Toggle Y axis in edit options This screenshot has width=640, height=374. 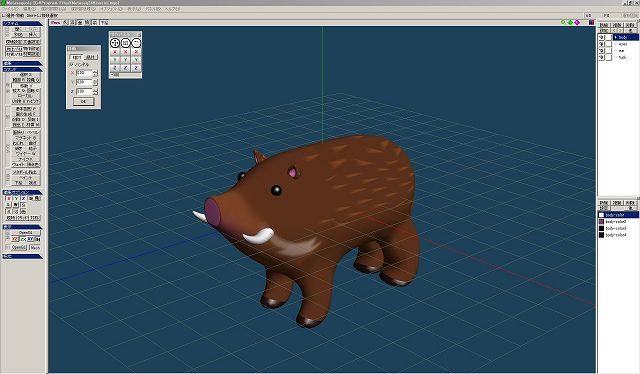coord(16,198)
